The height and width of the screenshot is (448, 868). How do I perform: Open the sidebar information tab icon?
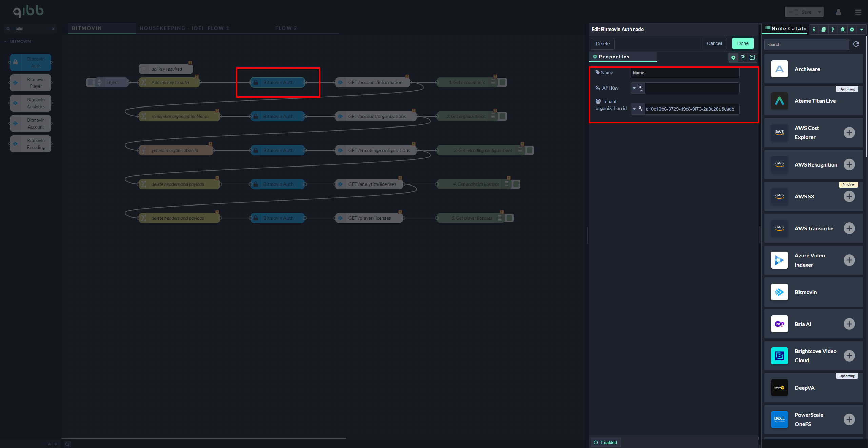tap(814, 30)
